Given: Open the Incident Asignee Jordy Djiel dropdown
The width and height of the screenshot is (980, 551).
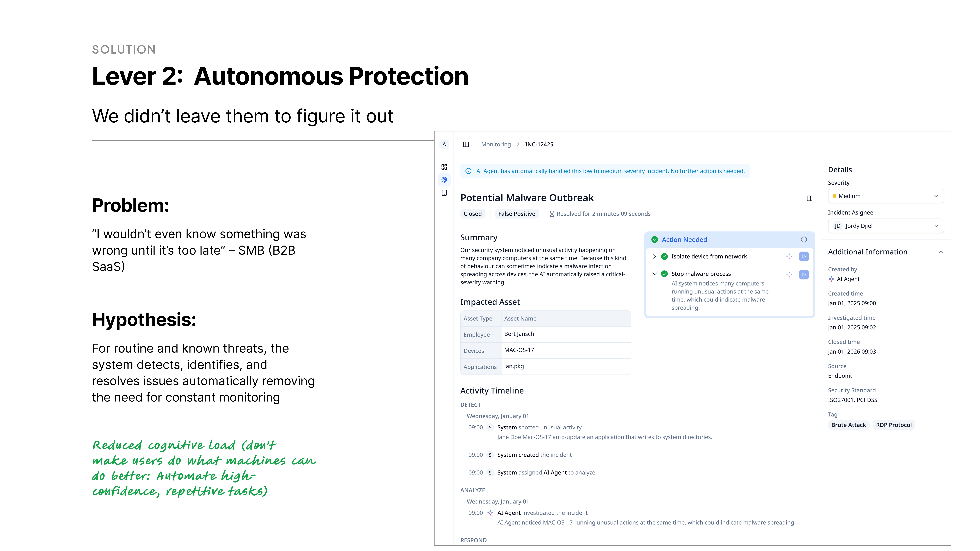Looking at the screenshot, I should (x=886, y=226).
